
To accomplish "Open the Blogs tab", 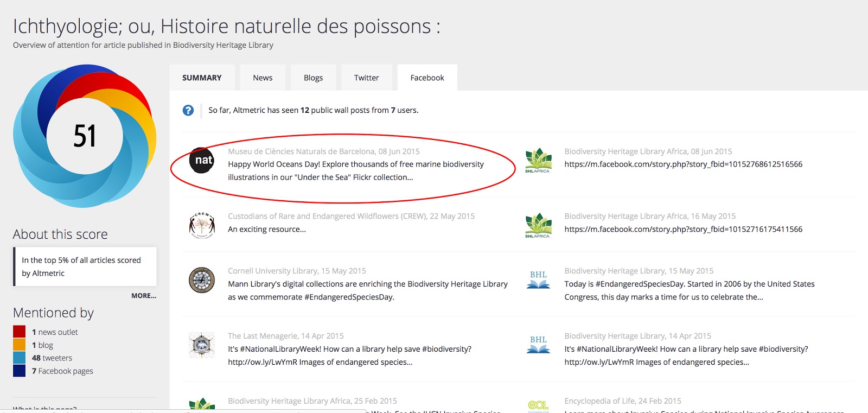I will pos(313,78).
